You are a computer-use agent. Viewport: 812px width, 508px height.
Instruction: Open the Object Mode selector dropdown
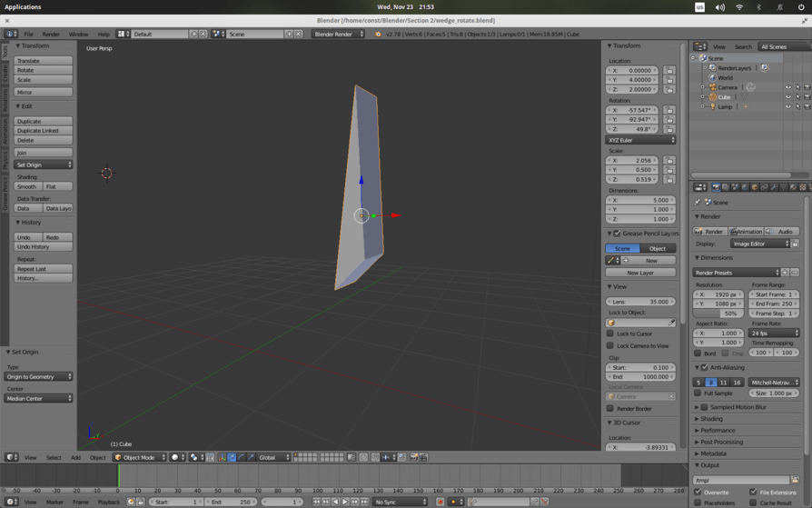tap(140, 457)
